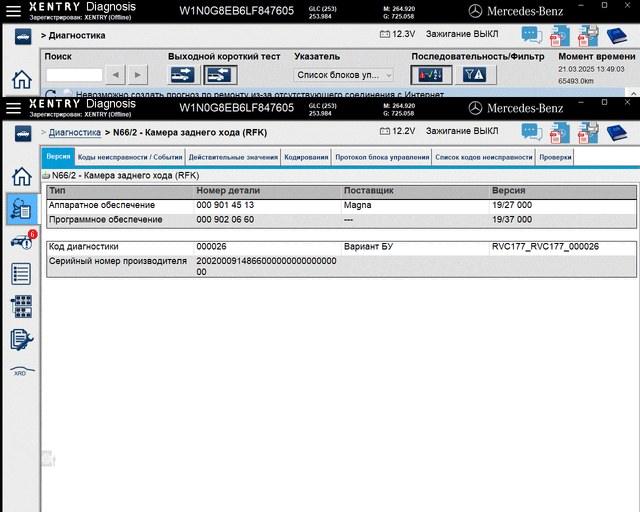The image size is (640, 512).
Task: Click version value 19/27 000
Action: tap(512, 205)
